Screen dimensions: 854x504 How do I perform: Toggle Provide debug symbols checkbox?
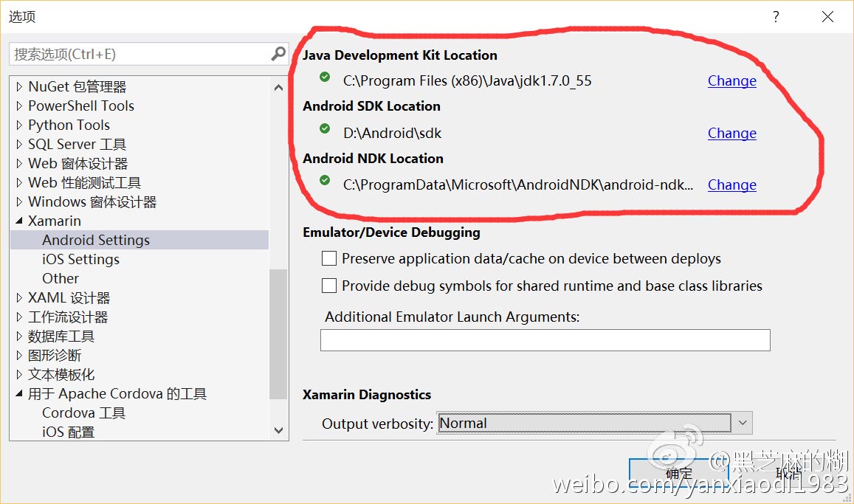[x=329, y=286]
